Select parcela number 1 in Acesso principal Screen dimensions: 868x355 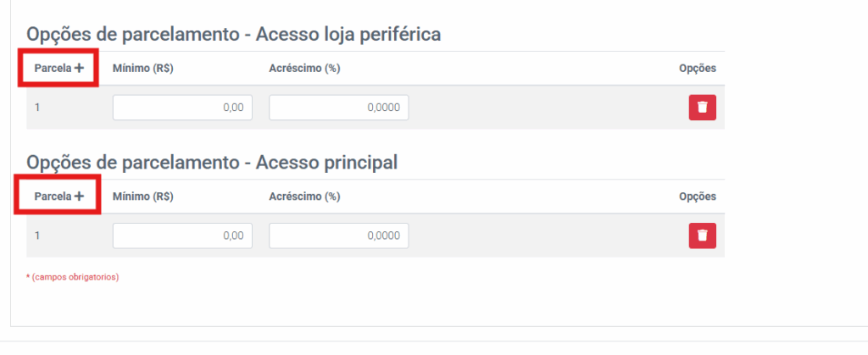[37, 236]
